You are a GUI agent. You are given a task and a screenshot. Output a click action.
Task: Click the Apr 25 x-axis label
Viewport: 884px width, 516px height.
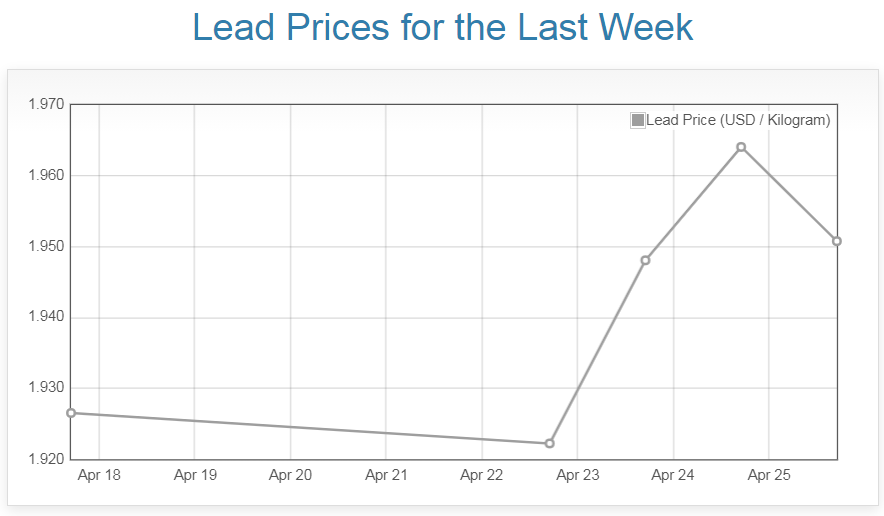coord(769,475)
